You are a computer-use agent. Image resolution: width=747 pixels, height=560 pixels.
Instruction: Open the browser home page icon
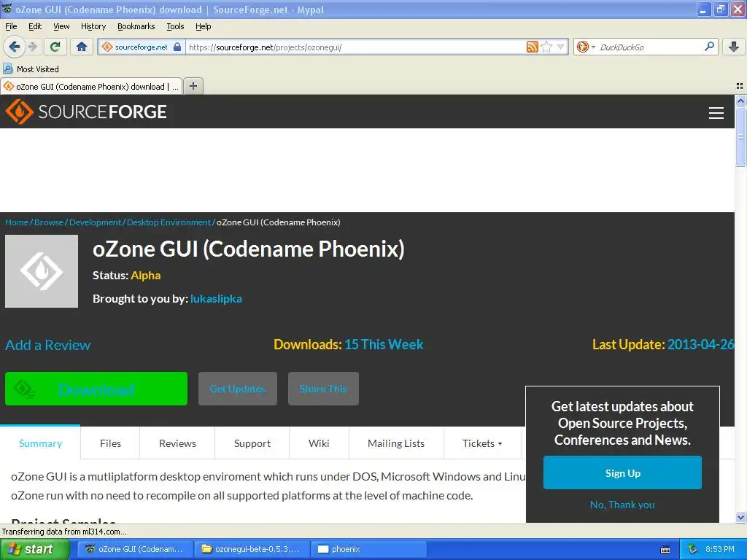coord(82,47)
